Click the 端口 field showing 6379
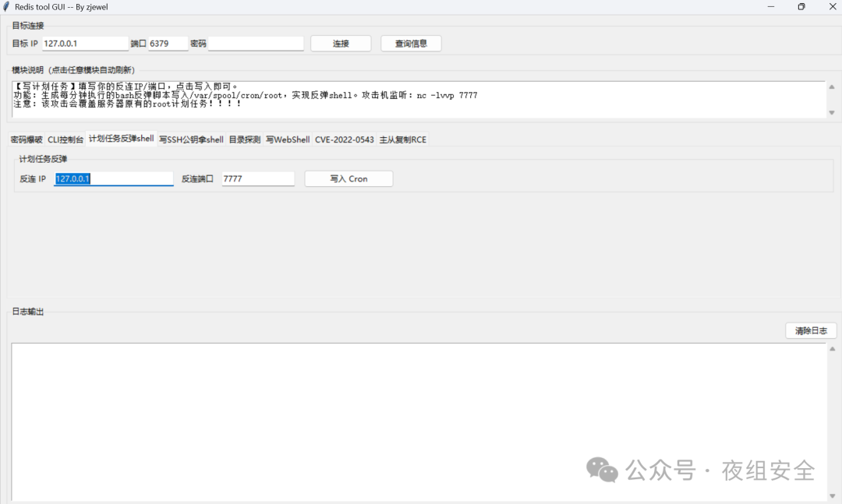This screenshot has height=504, width=842. [x=168, y=44]
